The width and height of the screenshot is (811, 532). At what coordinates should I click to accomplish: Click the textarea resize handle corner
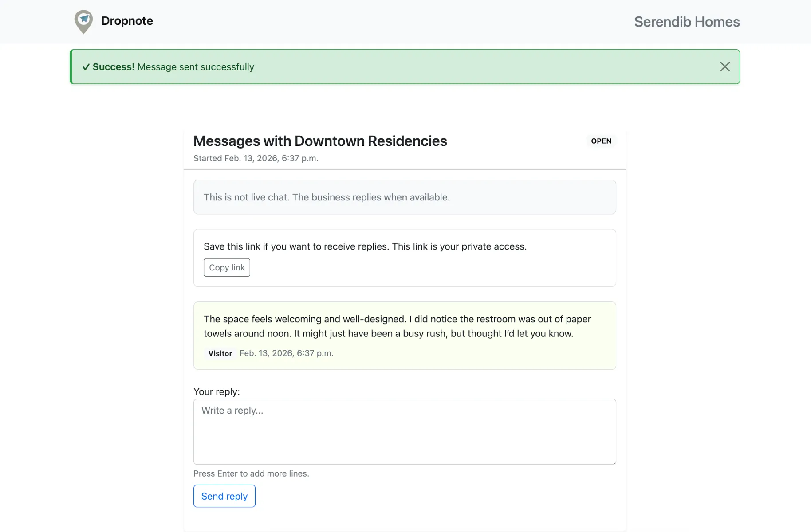click(614, 462)
